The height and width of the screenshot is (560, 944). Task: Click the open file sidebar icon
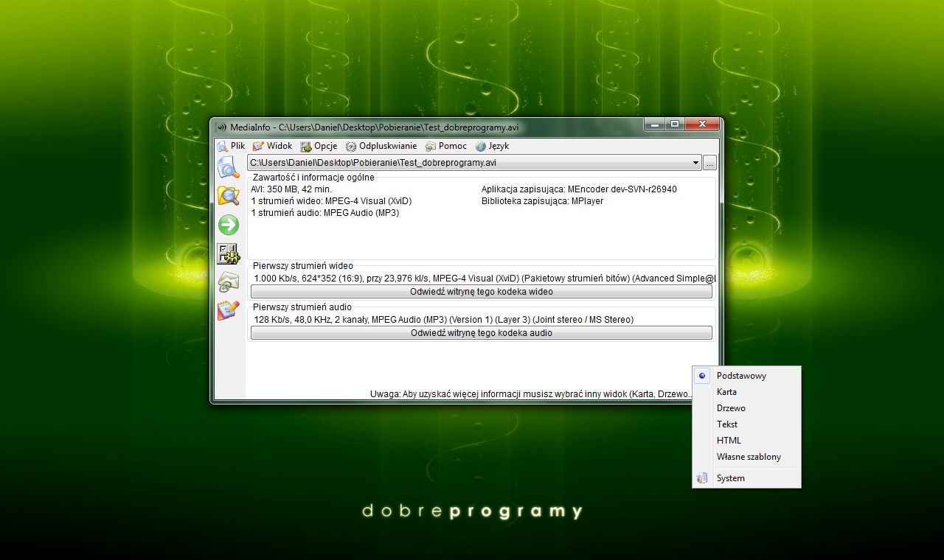click(x=229, y=167)
